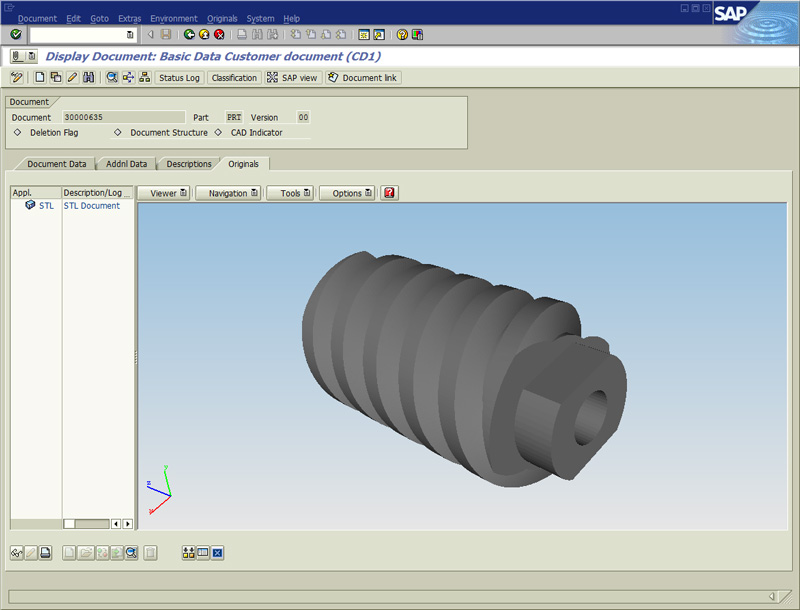Click the Classification button
This screenshot has height=610, width=800.
click(234, 78)
